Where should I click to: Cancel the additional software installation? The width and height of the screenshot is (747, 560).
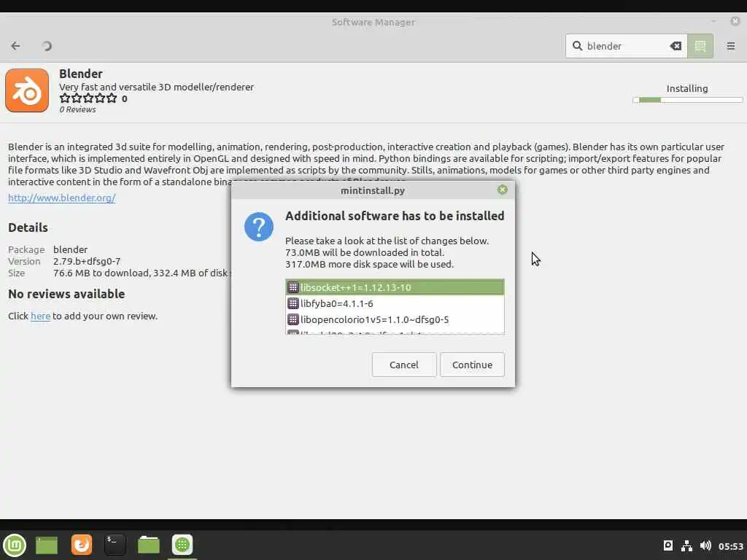pyautogui.click(x=404, y=365)
